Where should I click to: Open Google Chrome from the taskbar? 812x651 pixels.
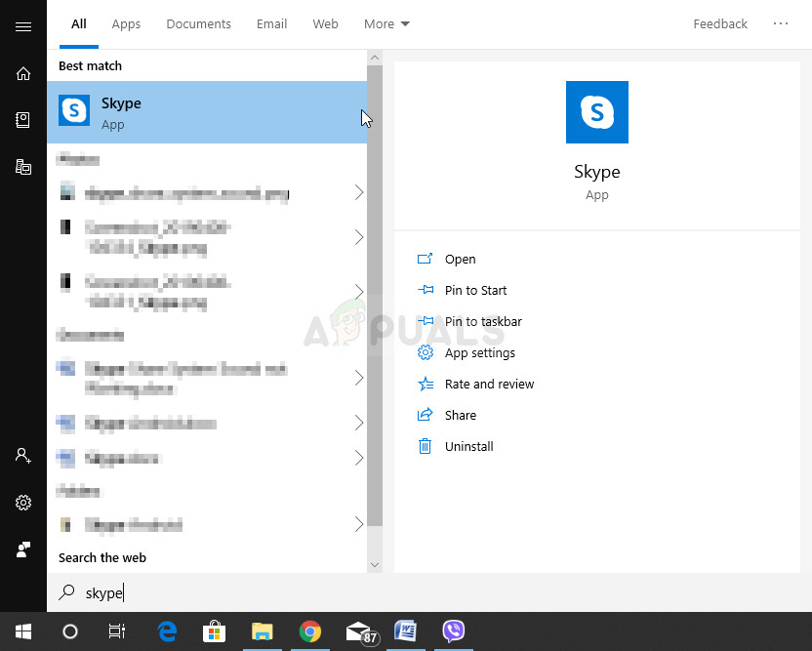click(310, 631)
